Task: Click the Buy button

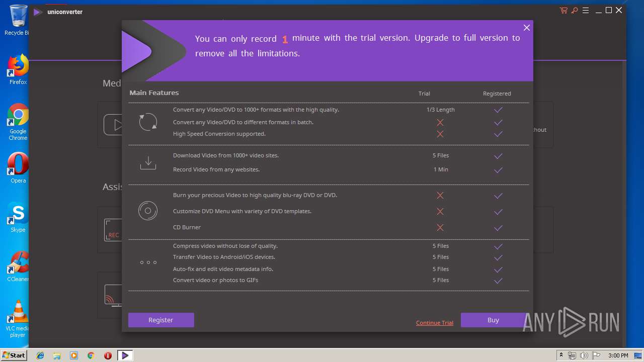Action: point(493,320)
